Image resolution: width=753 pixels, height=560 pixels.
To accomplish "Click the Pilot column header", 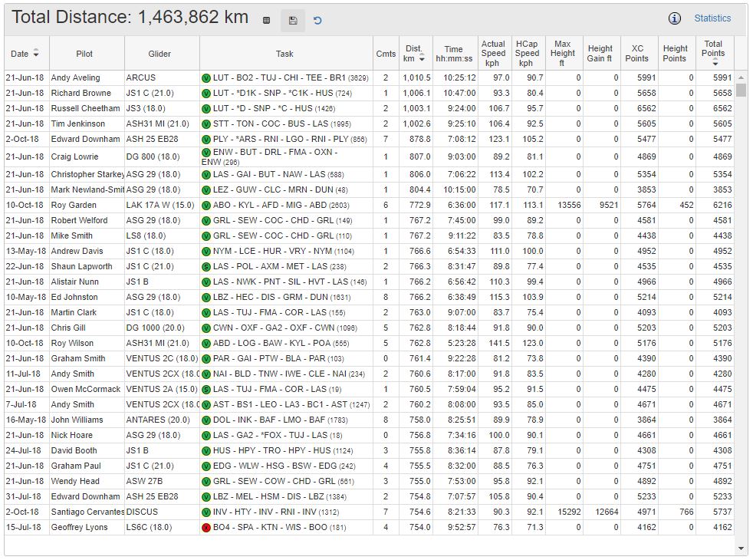I will tap(84, 54).
